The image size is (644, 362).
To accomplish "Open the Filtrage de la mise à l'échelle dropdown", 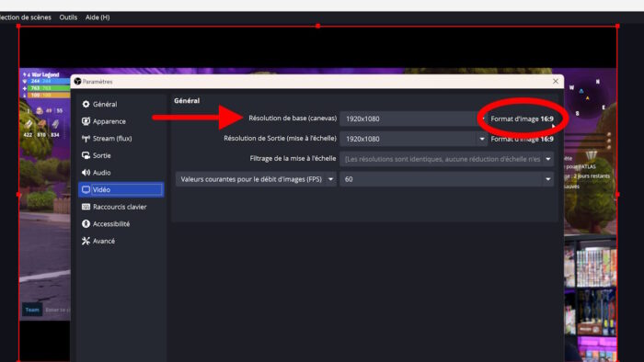I will (447, 159).
